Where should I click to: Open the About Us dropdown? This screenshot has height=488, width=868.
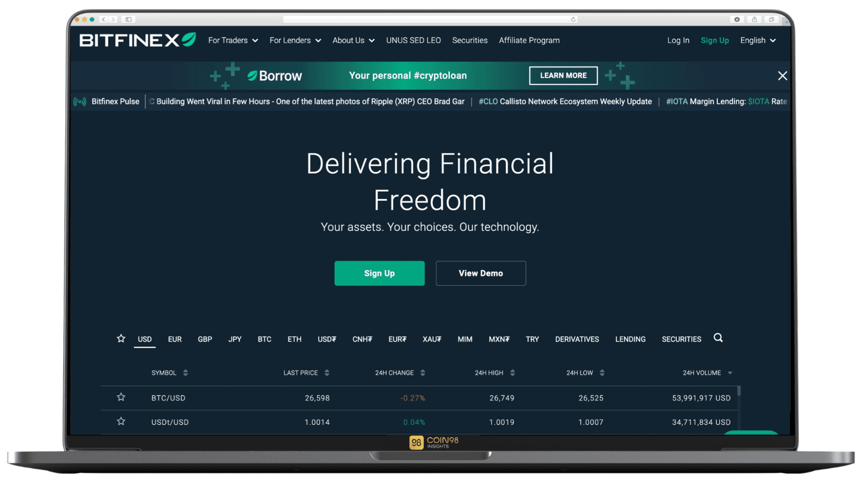click(x=354, y=40)
